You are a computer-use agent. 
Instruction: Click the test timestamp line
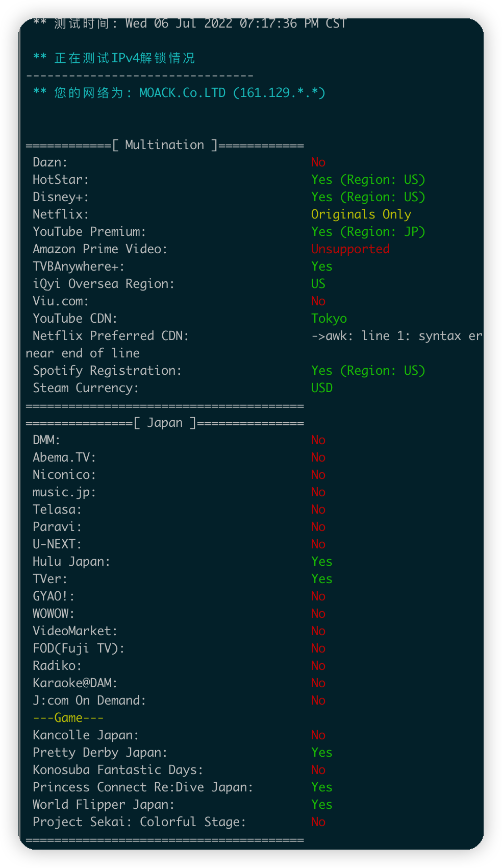tap(190, 23)
